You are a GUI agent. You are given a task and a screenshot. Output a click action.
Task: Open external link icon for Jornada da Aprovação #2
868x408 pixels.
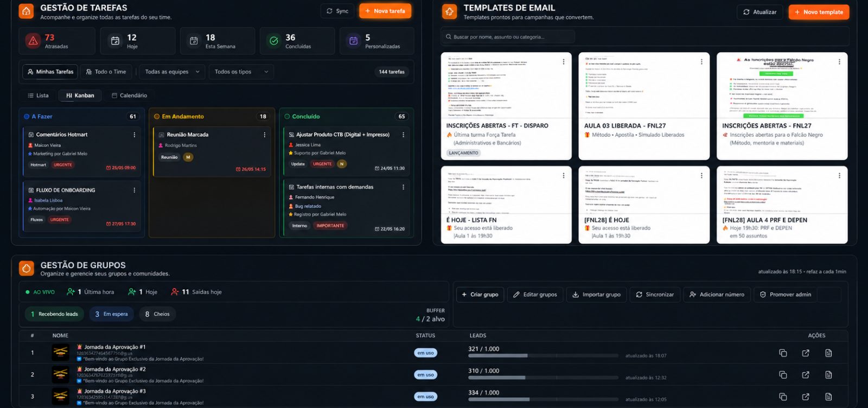[x=806, y=375]
